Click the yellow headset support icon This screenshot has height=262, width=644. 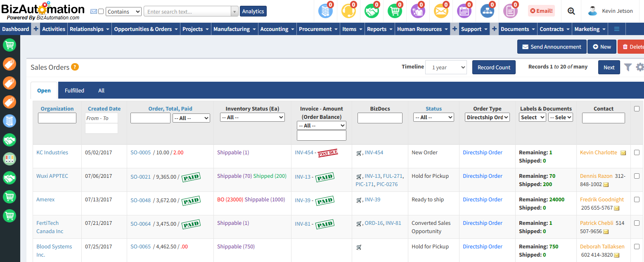pyautogui.click(x=348, y=11)
